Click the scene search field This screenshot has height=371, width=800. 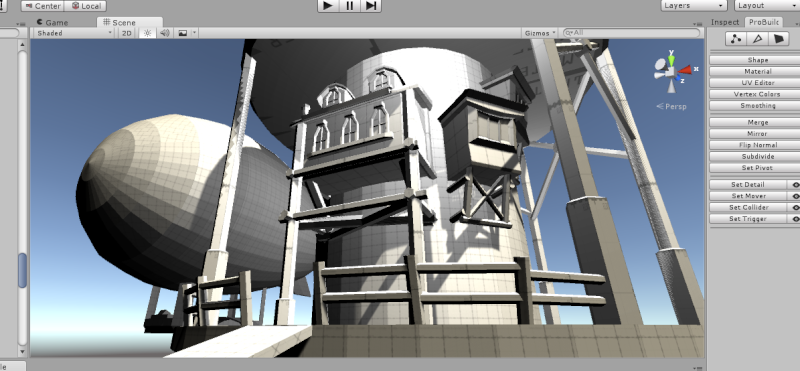[631, 33]
